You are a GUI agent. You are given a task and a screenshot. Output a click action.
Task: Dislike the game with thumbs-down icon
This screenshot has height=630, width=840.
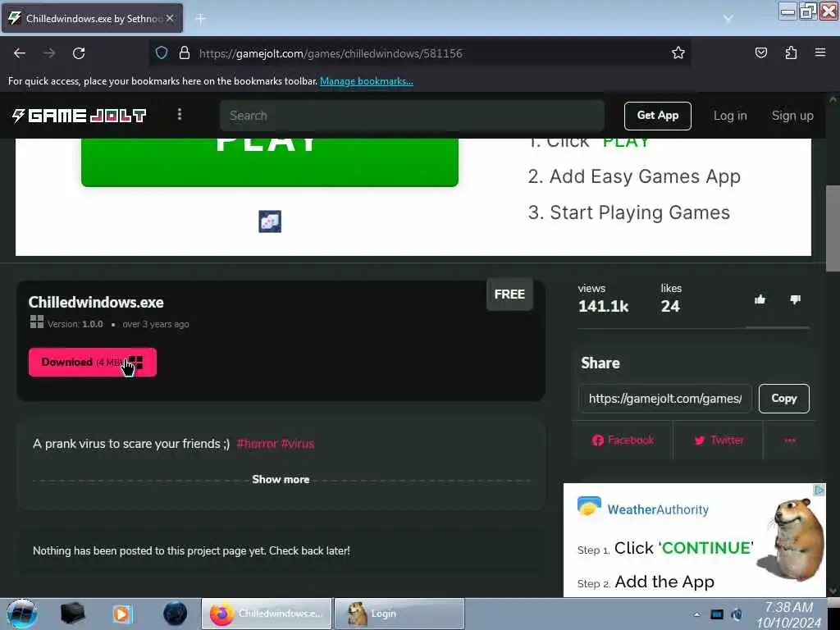795,299
